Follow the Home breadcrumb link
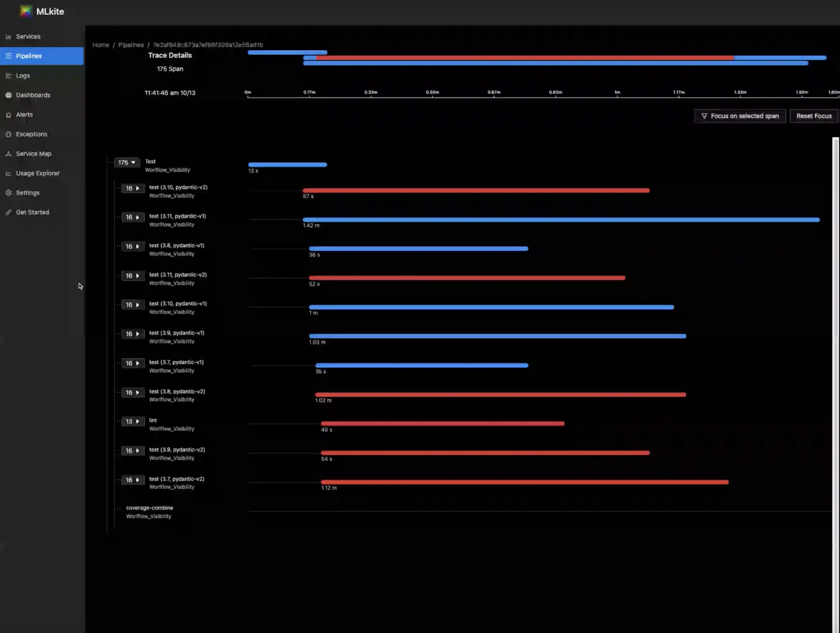 101,45
